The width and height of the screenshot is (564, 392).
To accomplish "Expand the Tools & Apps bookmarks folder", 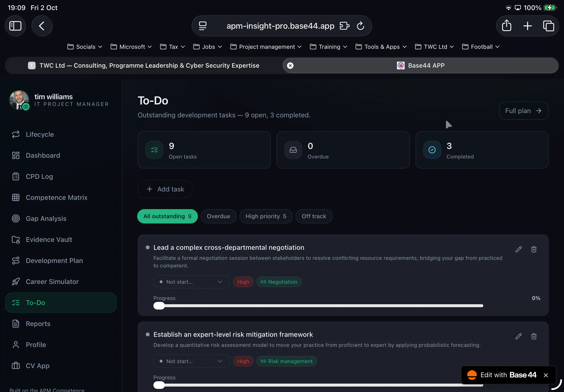I will tap(381, 47).
